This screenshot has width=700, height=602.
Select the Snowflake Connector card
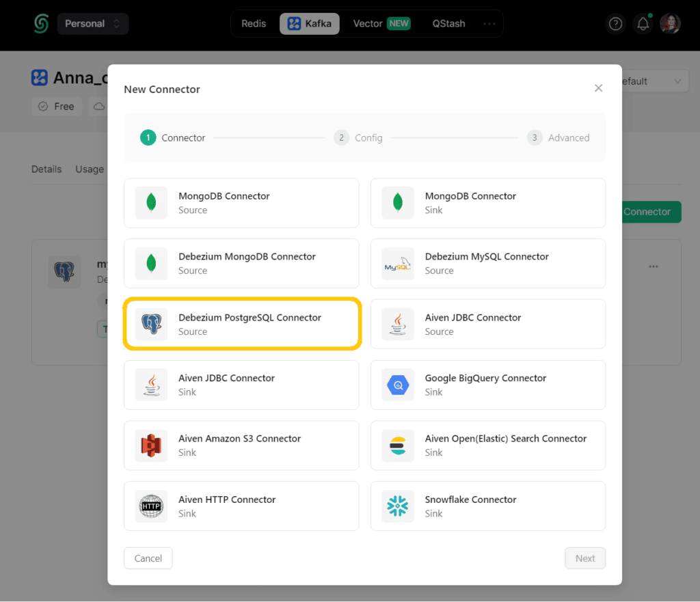click(x=488, y=506)
